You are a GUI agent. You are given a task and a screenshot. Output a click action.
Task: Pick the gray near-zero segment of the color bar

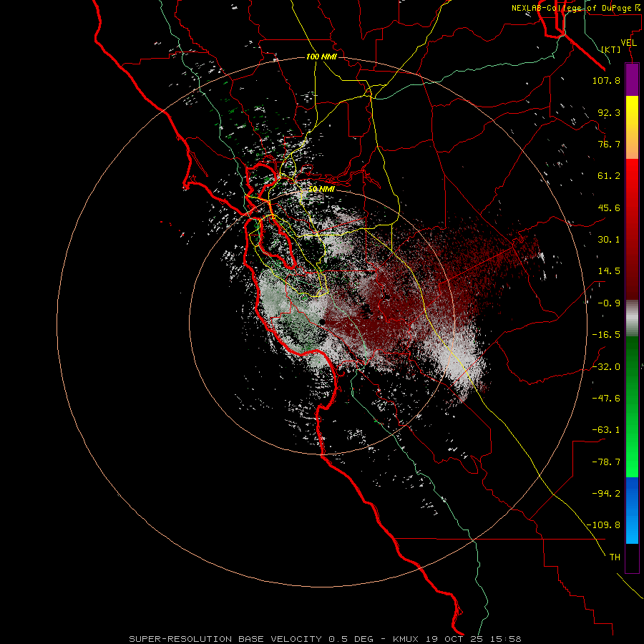pyautogui.click(x=632, y=318)
